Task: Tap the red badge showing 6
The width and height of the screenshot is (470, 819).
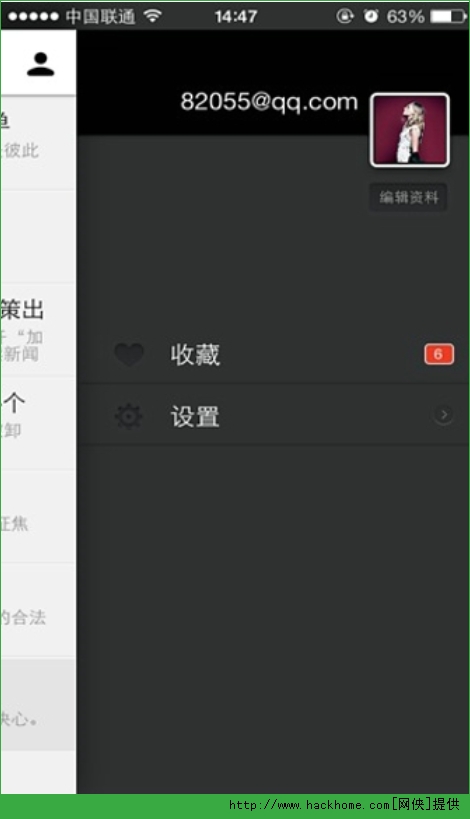Action: tap(439, 354)
